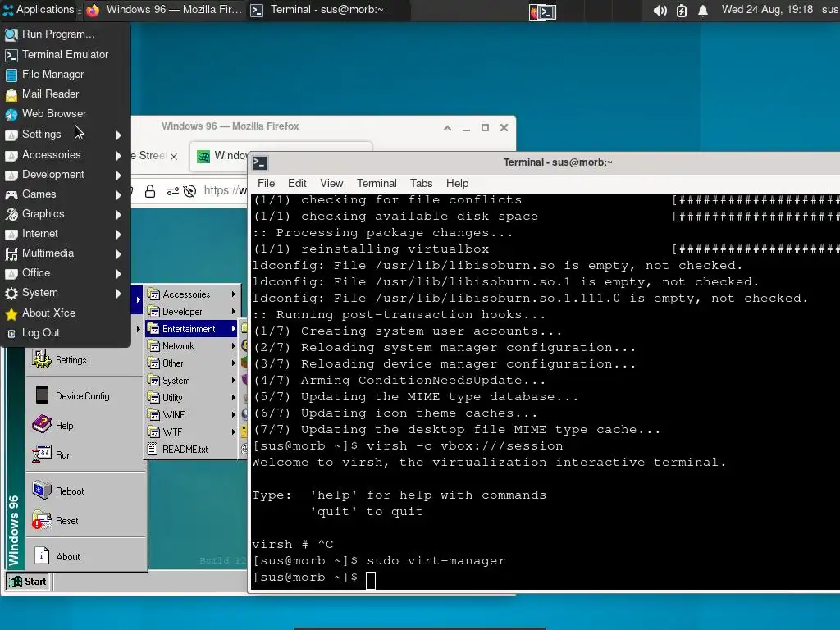Screen dimensions: 840x630
Task: Open the Terminal menu in terminal menubar
Action: pos(377,183)
